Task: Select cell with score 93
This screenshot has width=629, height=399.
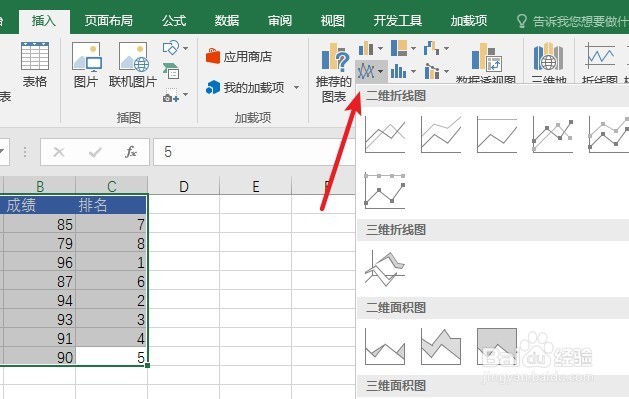Action: pyautogui.click(x=39, y=319)
